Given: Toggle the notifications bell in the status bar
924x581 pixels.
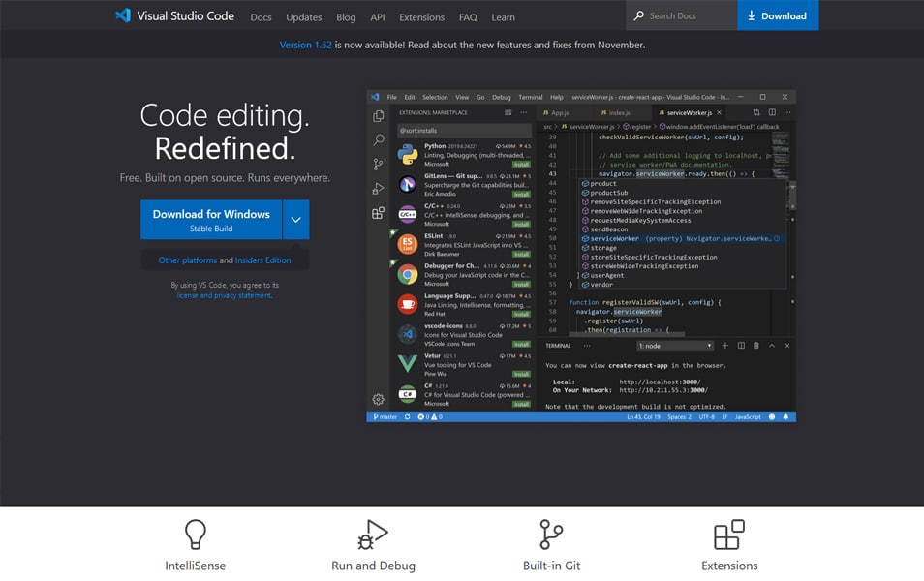Looking at the screenshot, I should point(785,416).
